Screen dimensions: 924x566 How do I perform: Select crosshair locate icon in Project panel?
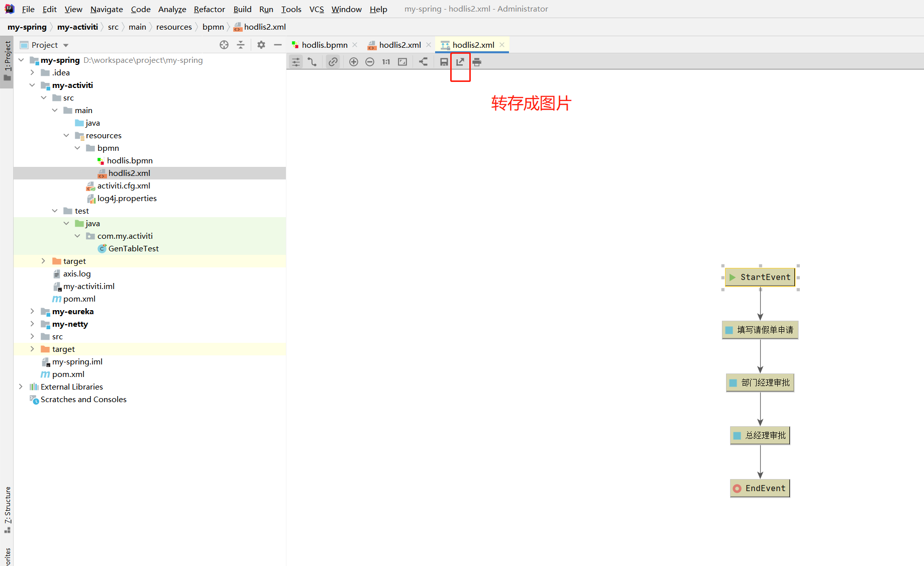224,45
